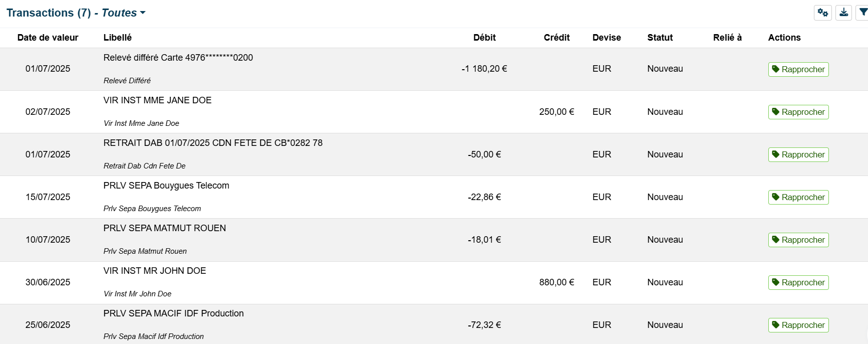Click the Crédit column header
This screenshot has height=344, width=868.
556,38
